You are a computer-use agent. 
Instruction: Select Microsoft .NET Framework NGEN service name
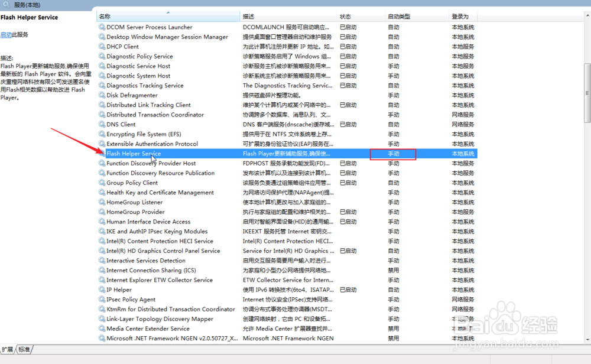click(x=172, y=339)
